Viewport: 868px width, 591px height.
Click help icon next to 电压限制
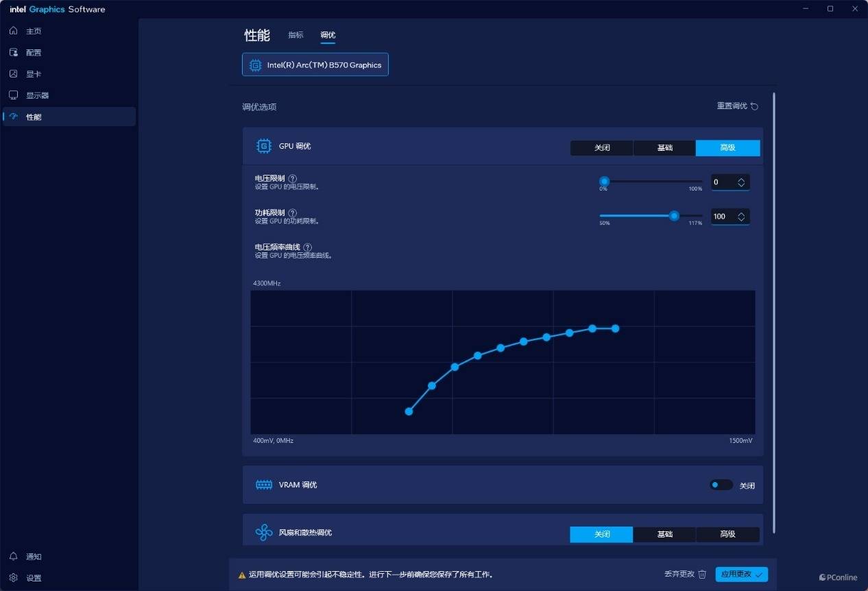click(x=293, y=178)
